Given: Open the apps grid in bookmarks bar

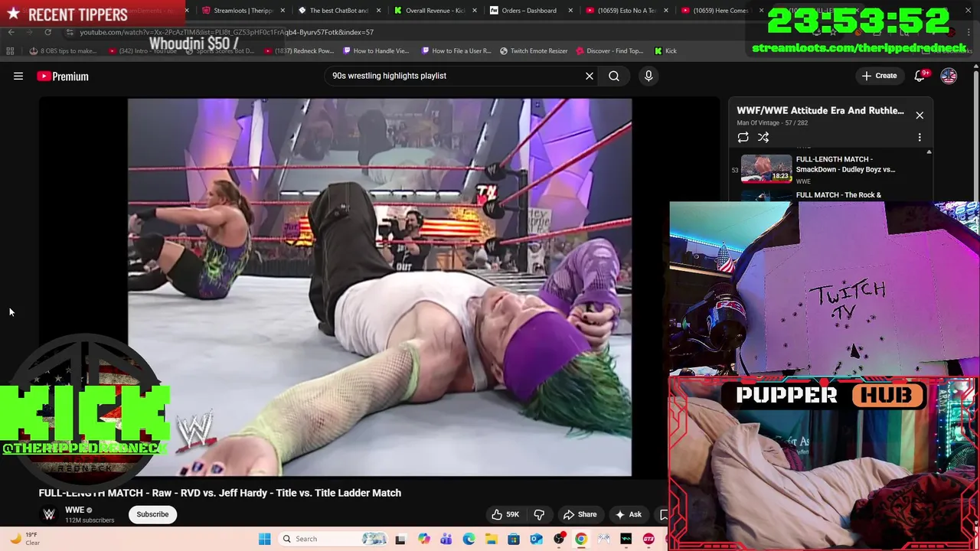Looking at the screenshot, I should 10,51.
